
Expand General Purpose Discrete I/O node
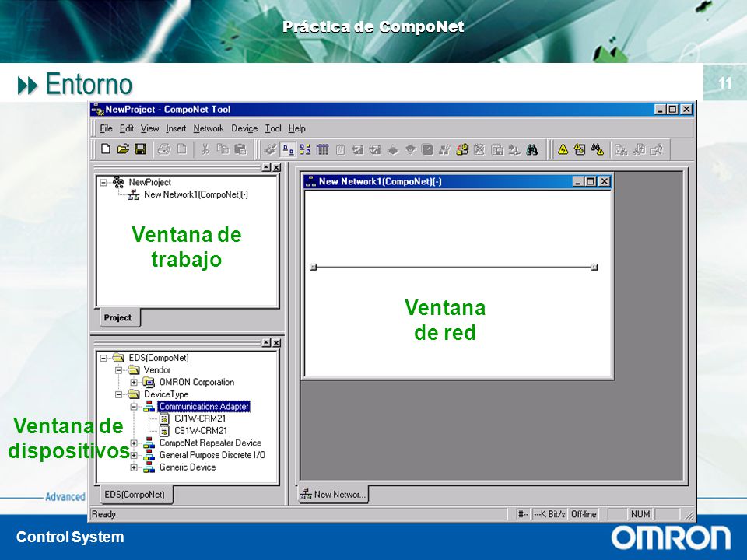134,455
